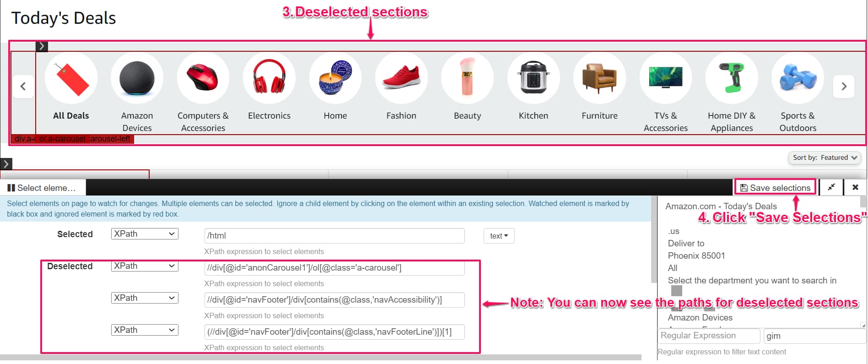Open the Furniture armchair category

pyautogui.click(x=599, y=78)
